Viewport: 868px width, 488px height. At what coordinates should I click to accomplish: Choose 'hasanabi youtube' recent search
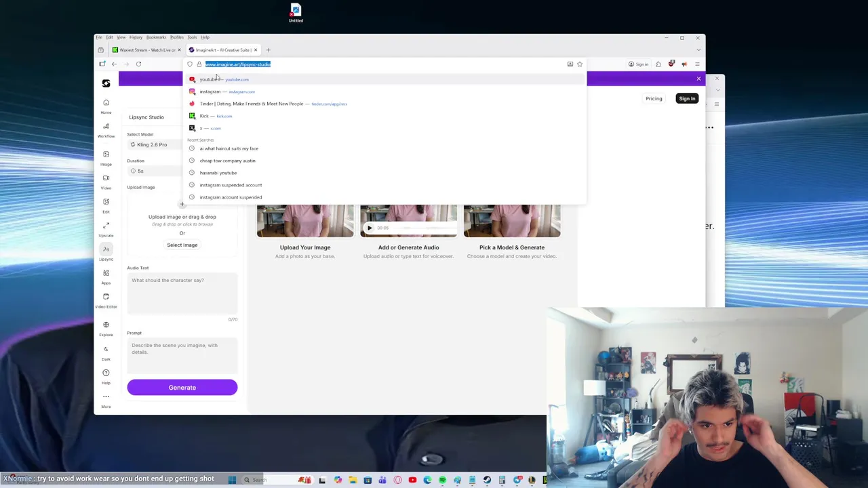(x=385, y=173)
